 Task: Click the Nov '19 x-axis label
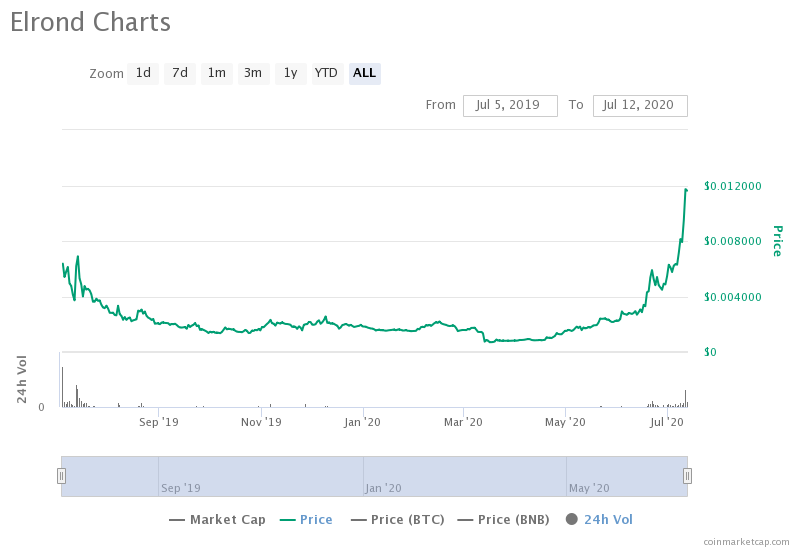[x=261, y=422]
